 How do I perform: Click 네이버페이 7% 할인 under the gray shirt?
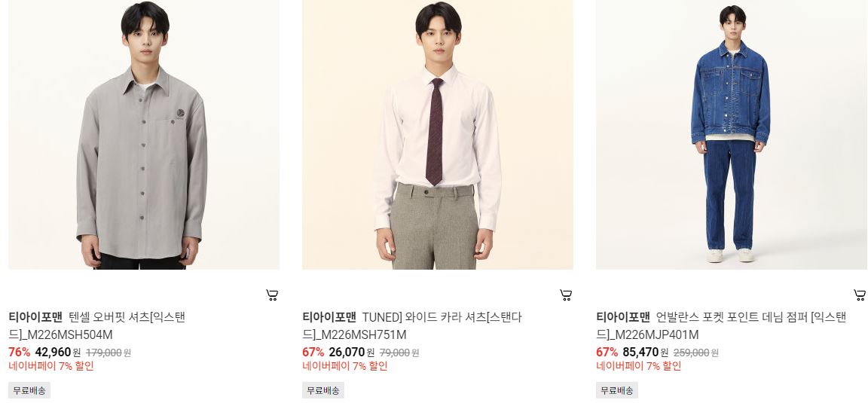click(51, 366)
